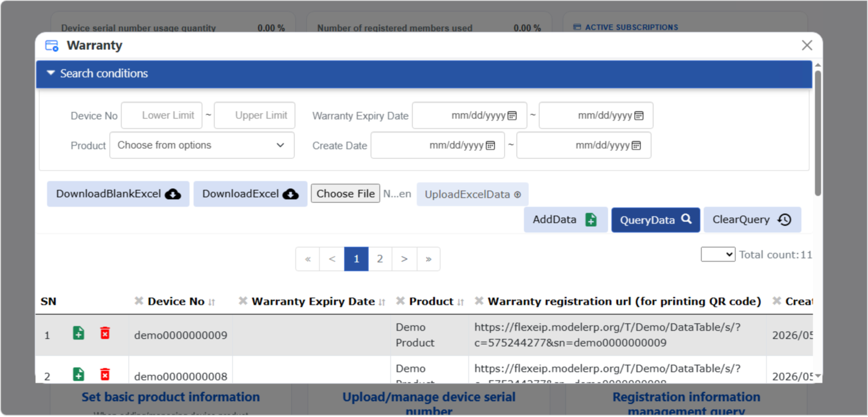Image resolution: width=868 pixels, height=417 pixels.
Task: Click the UploadExcelData button
Action: tap(472, 195)
